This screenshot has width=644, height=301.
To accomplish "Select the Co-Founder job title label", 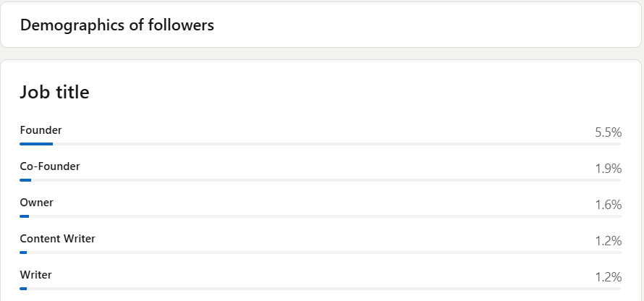I will 50,166.
